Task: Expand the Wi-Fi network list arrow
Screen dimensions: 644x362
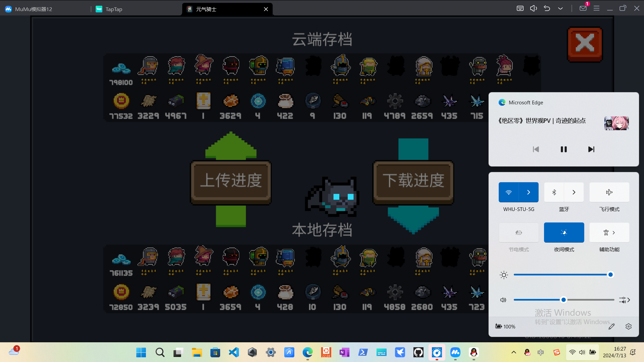Action: coord(529,192)
